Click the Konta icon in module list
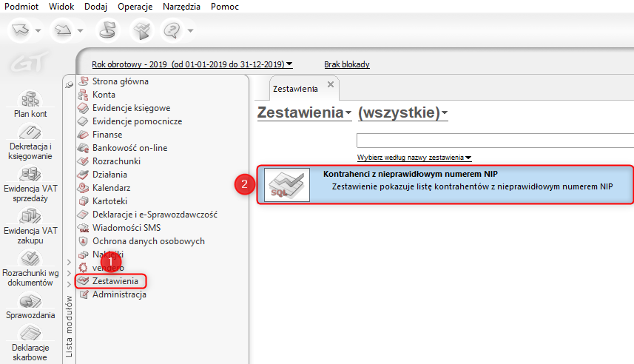The width and height of the screenshot is (634, 364). [84, 95]
